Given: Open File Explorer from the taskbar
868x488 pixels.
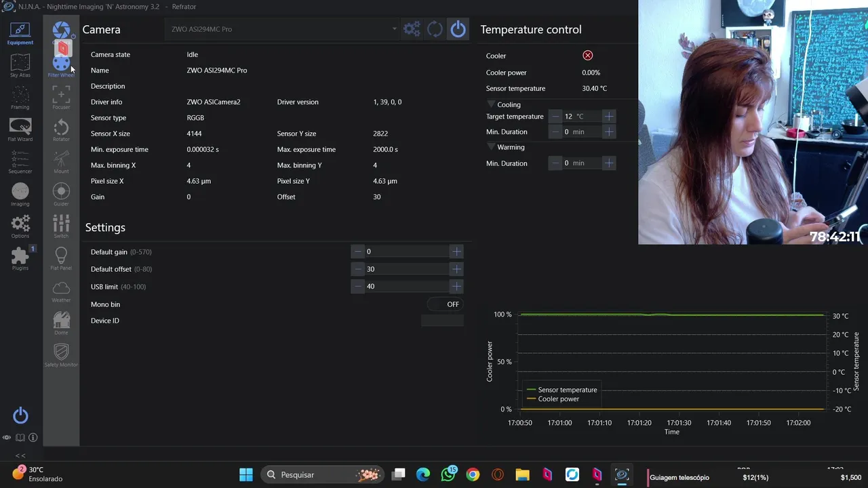Looking at the screenshot, I should (x=522, y=474).
